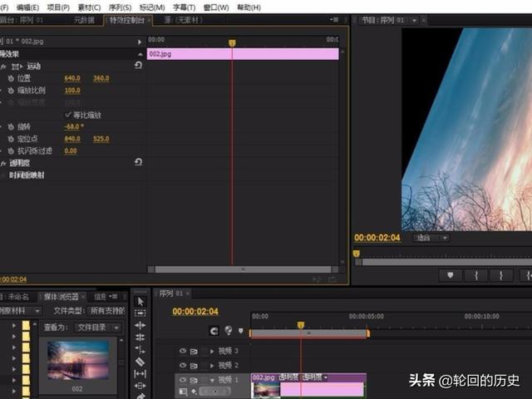This screenshot has height=399, width=532.
Task: Click the 缩放比例 value 100.0
Action: click(x=72, y=91)
